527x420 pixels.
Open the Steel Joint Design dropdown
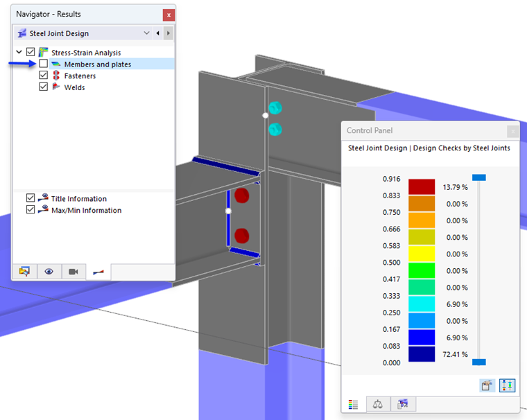point(146,33)
